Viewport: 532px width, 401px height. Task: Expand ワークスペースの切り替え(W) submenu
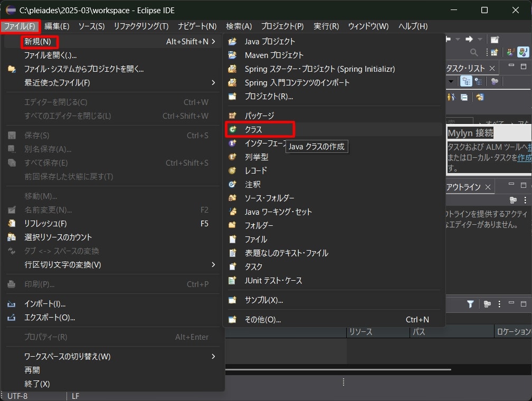coord(213,356)
